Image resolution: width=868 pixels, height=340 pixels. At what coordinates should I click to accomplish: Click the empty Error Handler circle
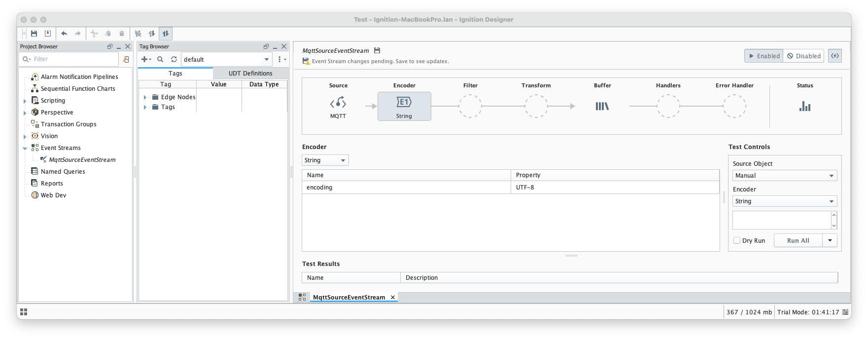(x=734, y=106)
